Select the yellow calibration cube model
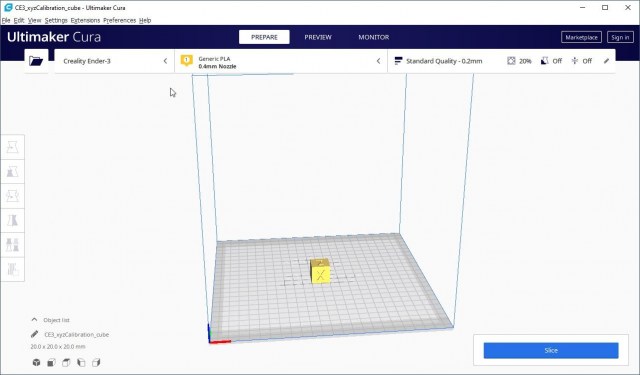 tap(320, 271)
